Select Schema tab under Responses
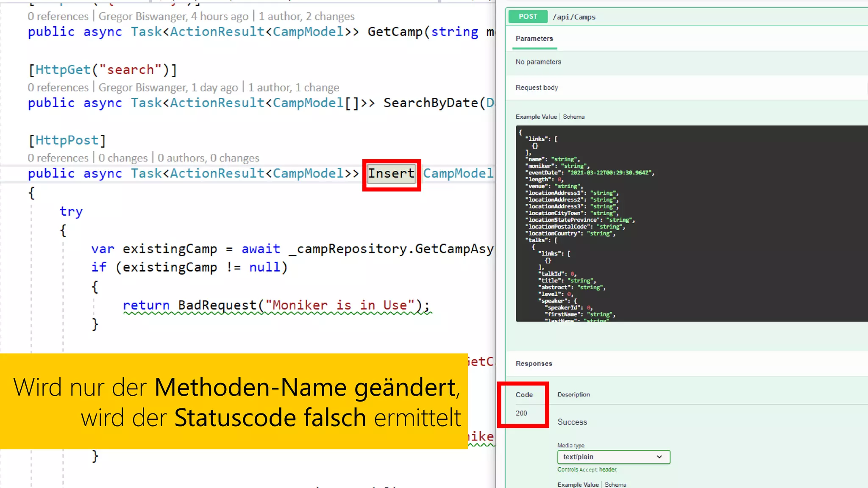 615,485
